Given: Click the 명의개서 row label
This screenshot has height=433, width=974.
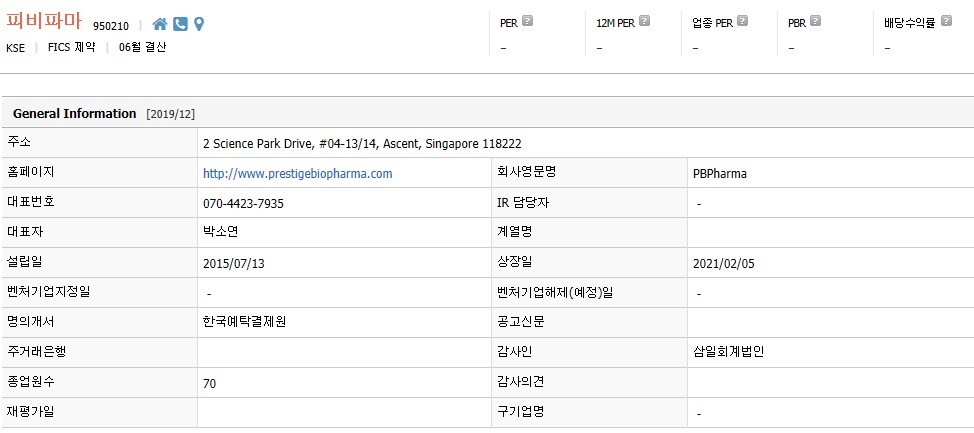Looking at the screenshot, I should [x=31, y=322].
